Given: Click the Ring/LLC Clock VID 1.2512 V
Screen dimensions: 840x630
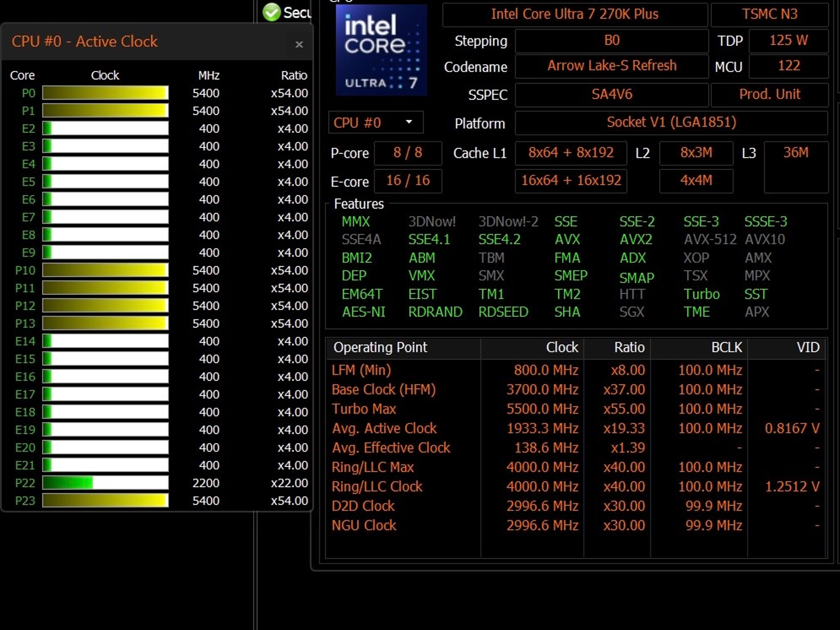Looking at the screenshot, I should coord(792,486).
